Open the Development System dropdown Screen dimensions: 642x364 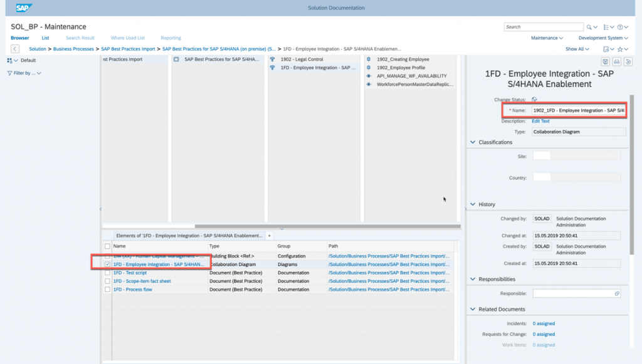tap(603, 38)
